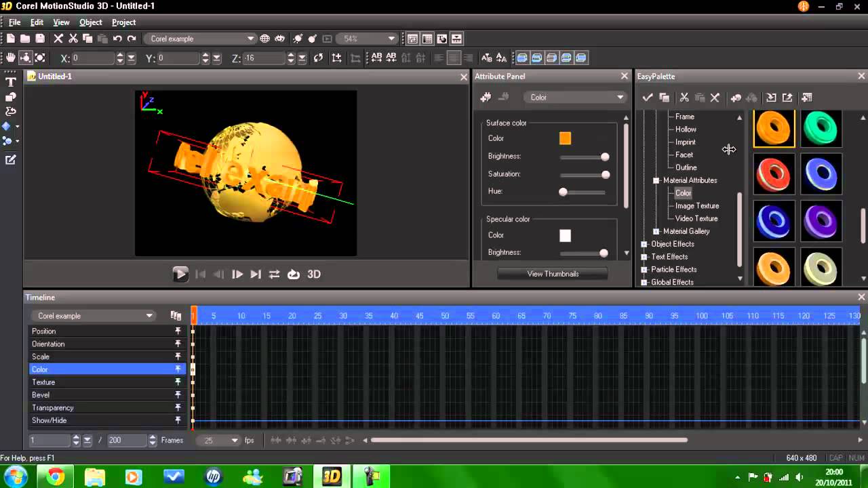Open the View menu

[x=61, y=22]
